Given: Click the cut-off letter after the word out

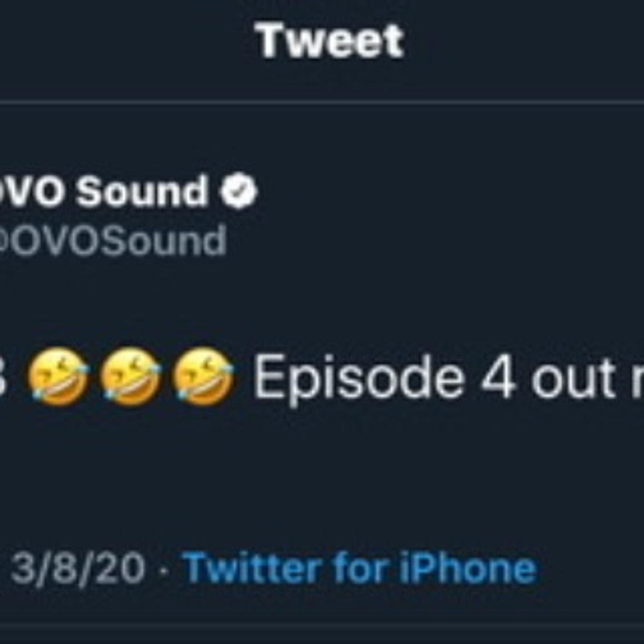Looking at the screenshot, I should coord(637,380).
